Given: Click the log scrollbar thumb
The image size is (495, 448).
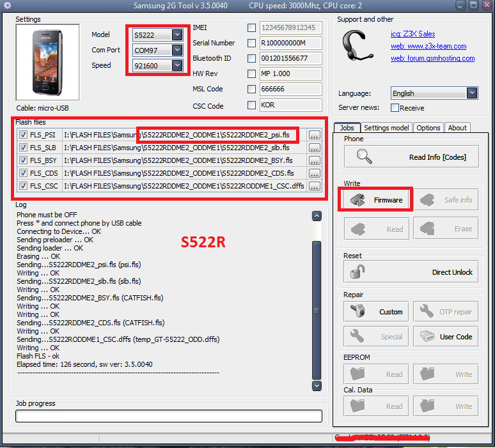Looking at the screenshot, I should point(317,310).
